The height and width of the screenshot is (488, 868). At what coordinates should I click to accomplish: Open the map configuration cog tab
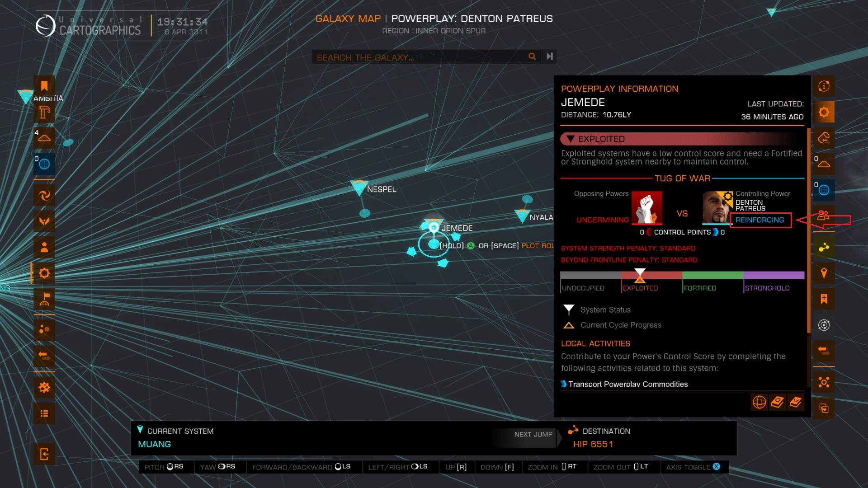coord(44,387)
